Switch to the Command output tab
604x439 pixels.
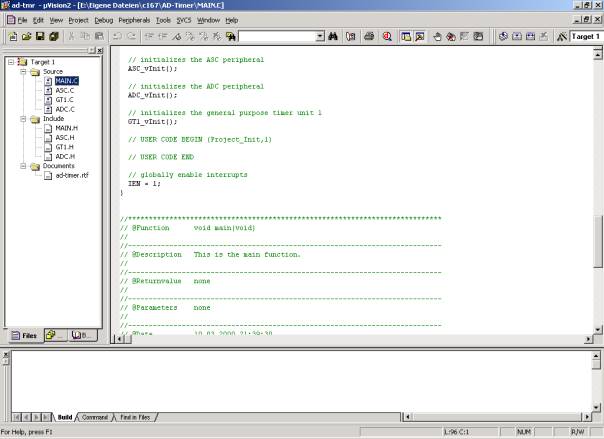coord(95,417)
